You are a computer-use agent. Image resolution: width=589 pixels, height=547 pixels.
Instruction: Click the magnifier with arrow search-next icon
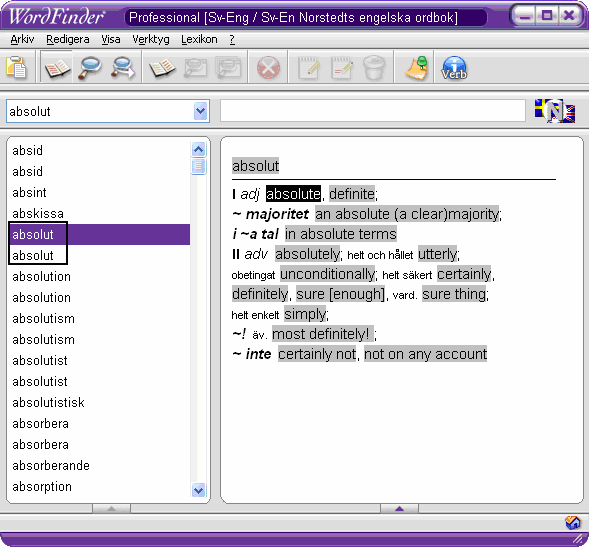click(123, 68)
